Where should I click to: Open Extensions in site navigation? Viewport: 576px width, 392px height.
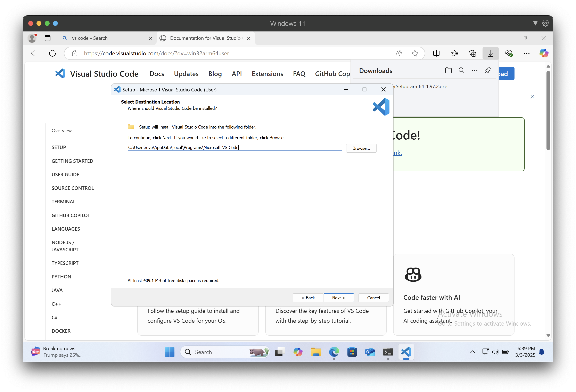pyautogui.click(x=267, y=74)
